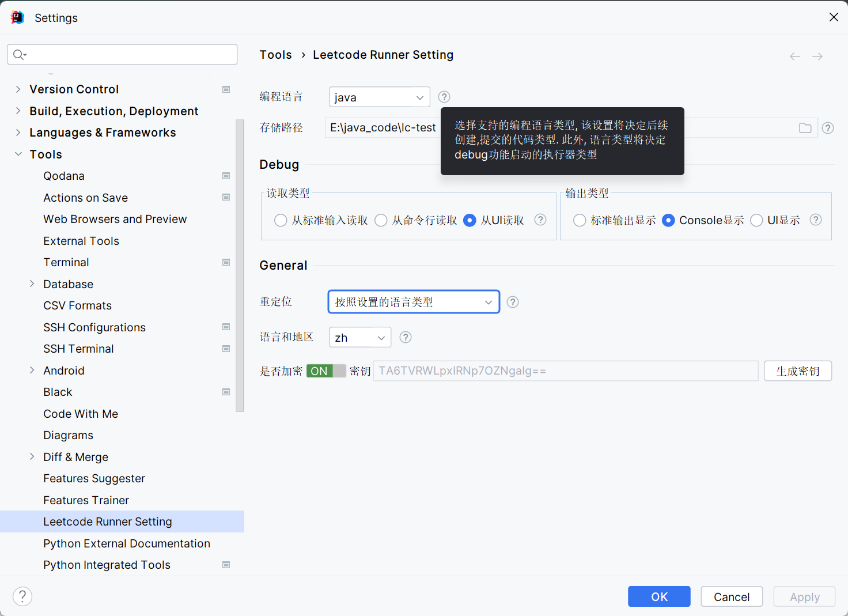Click Tools in the breadcrumb

pos(275,55)
